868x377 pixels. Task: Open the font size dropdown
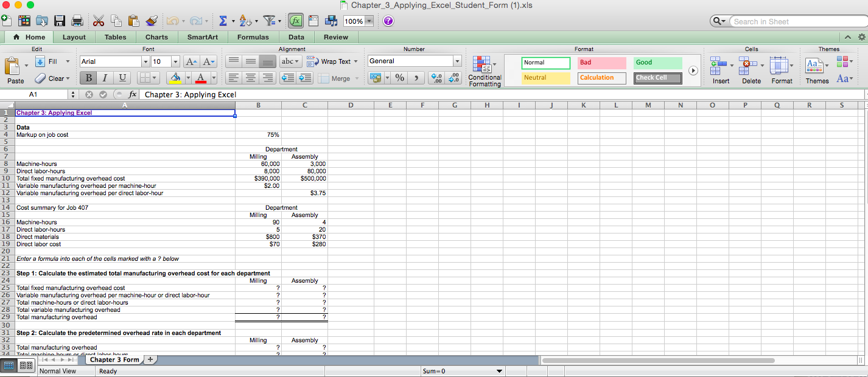pos(175,61)
